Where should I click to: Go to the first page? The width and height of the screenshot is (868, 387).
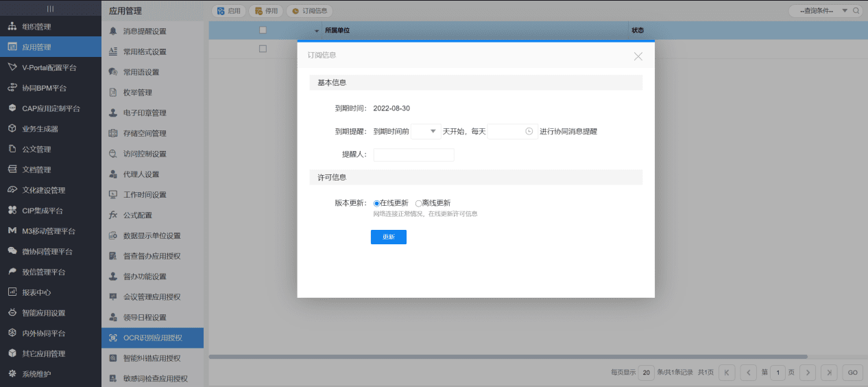tap(727, 373)
